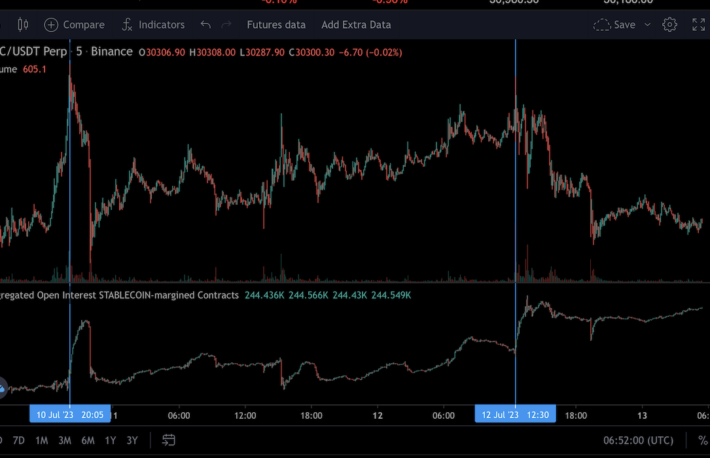This screenshot has height=458, width=710.
Task: Select the 1Y time range
Action: (x=110, y=440)
